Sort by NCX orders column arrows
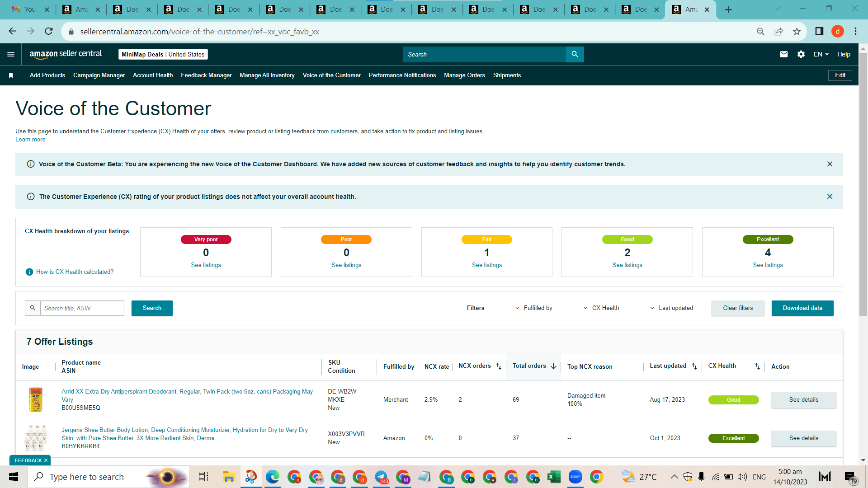This screenshot has height=488, width=868. 499,366
